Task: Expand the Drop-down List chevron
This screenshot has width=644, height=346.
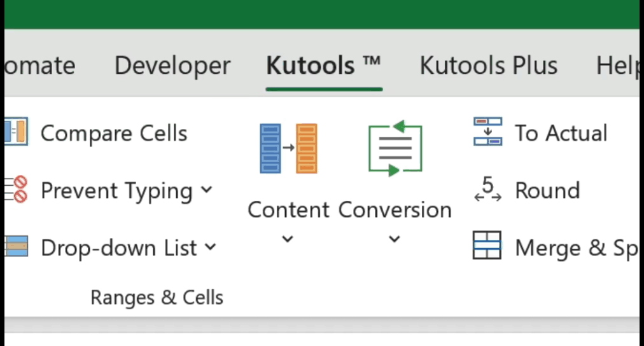Action: [210, 247]
